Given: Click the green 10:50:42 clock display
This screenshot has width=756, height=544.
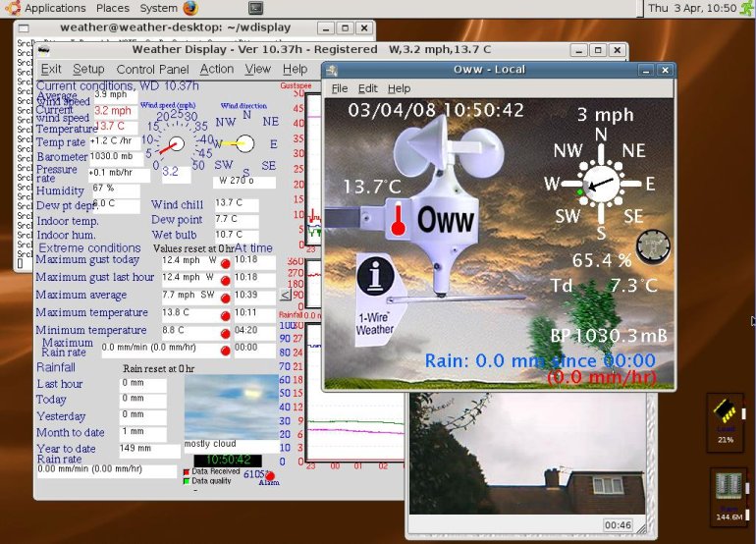Looking at the screenshot, I should click(228, 460).
